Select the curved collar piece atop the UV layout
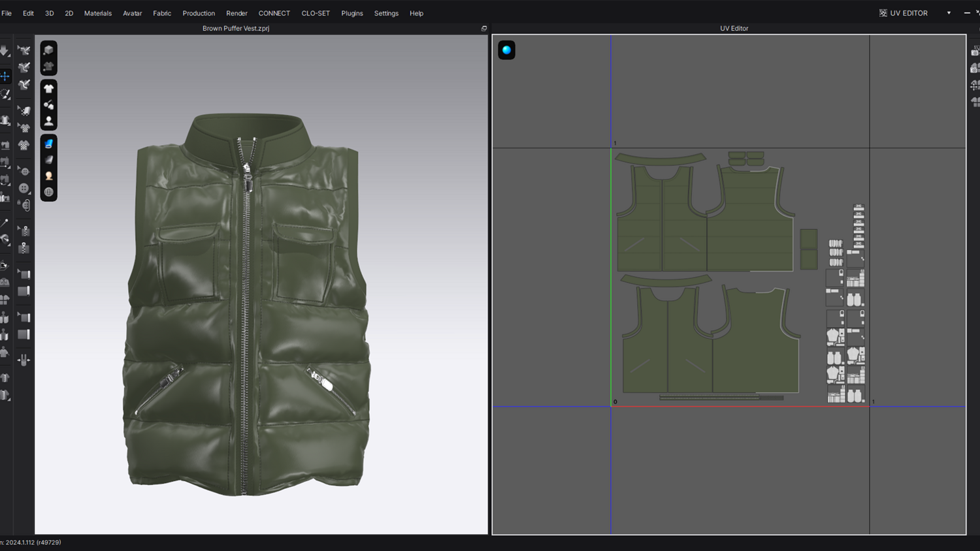This screenshot has height=551, width=980. (x=661, y=159)
